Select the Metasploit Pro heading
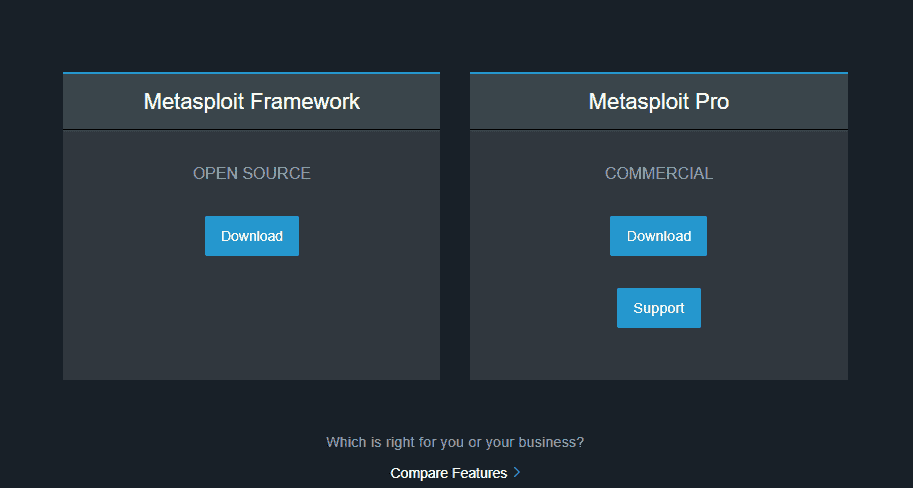This screenshot has width=913, height=488. 659,101
